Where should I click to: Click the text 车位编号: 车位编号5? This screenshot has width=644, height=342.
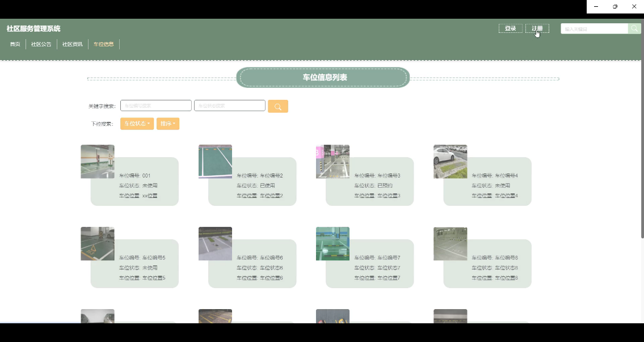pyautogui.click(x=142, y=258)
